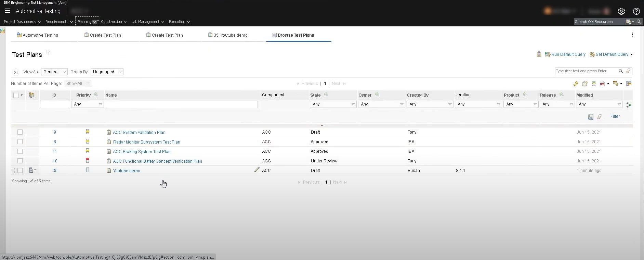Click the refresh icon above the table
644x260 pixels.
pos(576,84)
